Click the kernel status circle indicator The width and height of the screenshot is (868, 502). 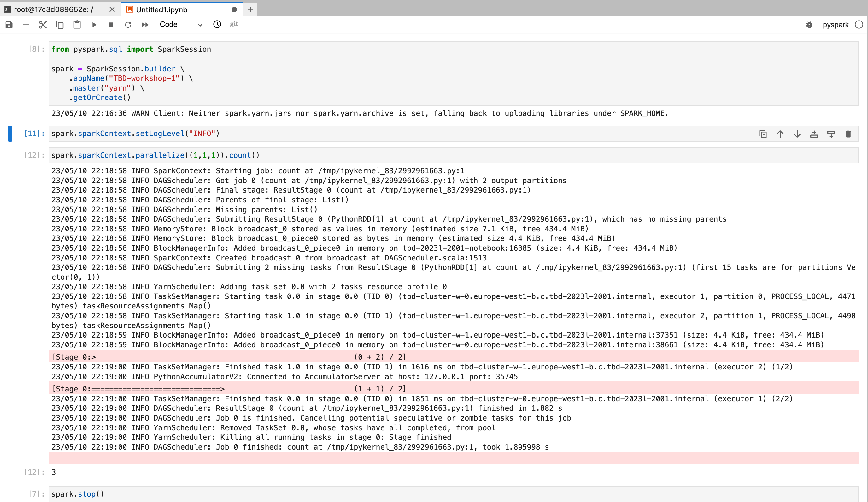859,25
